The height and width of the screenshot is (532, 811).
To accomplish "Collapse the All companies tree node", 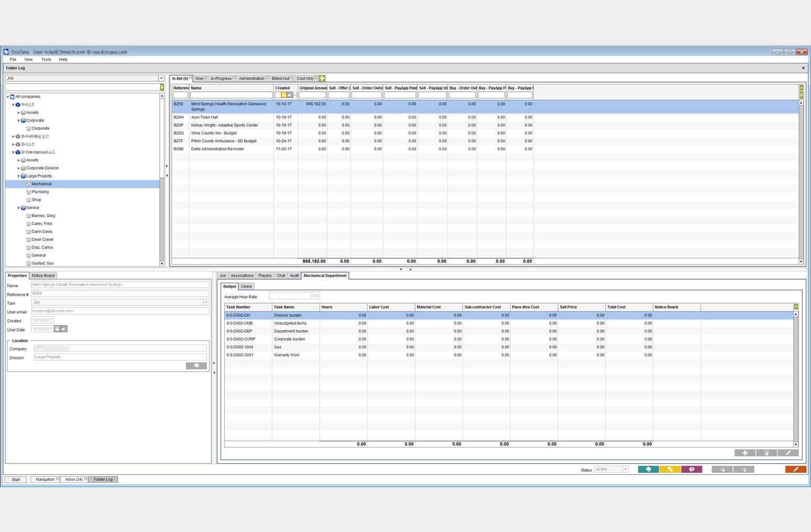I will click(8, 97).
